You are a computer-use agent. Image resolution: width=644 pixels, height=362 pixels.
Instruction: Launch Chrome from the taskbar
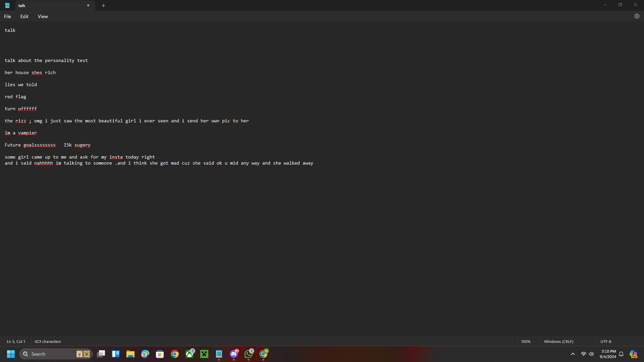[x=175, y=354]
